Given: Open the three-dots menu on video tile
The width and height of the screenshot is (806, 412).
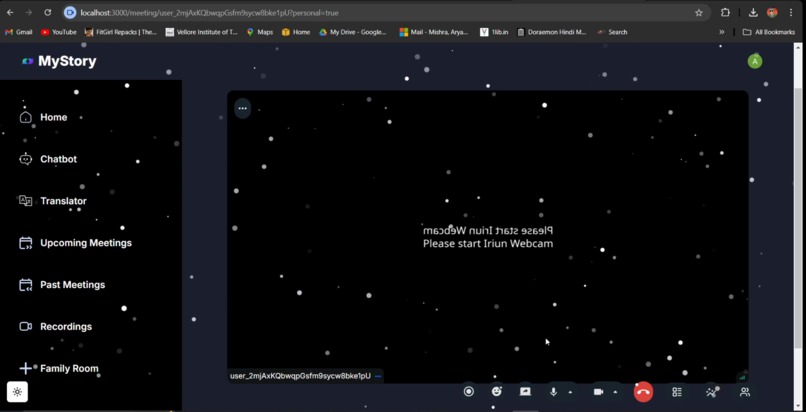Looking at the screenshot, I should coord(243,108).
